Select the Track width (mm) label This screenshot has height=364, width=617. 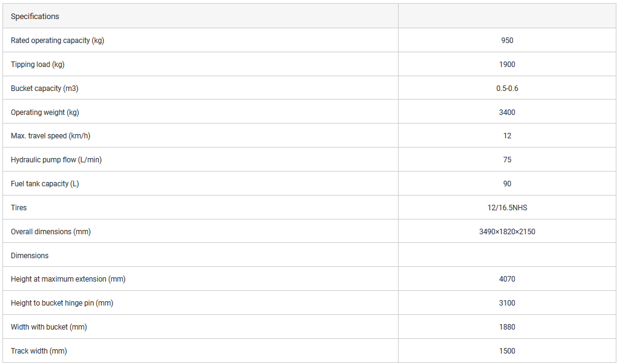point(39,351)
